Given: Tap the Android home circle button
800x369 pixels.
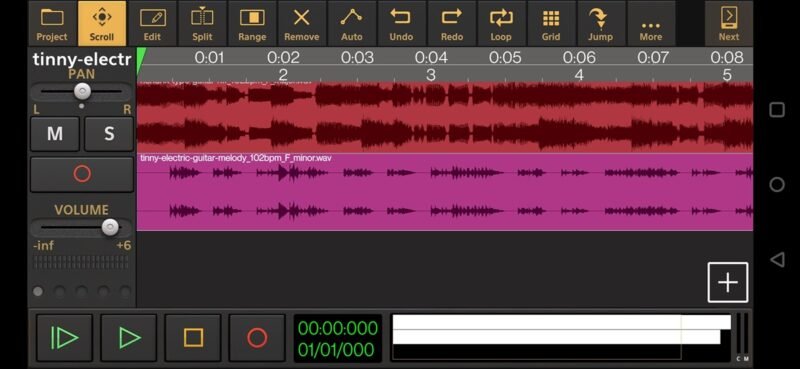Looking at the screenshot, I should pos(777,184).
